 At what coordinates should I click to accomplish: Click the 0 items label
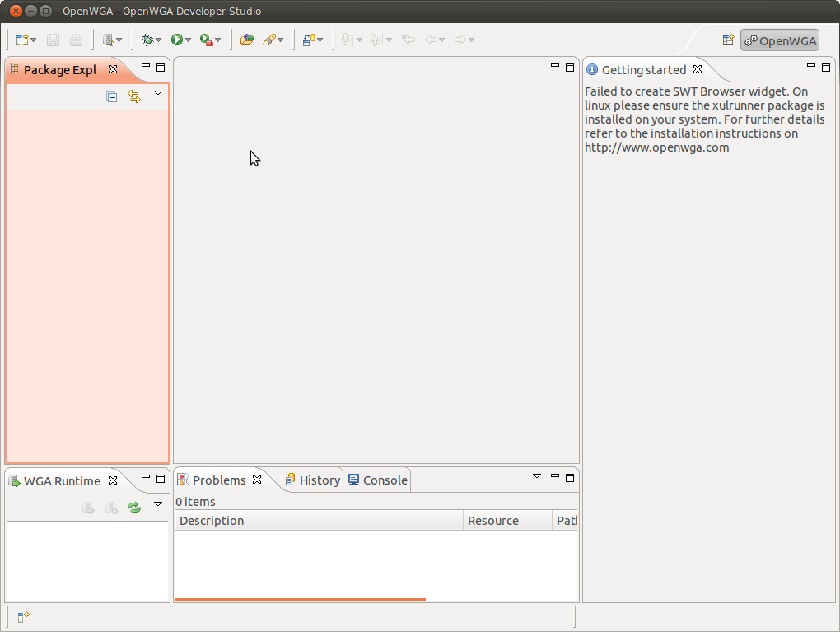[x=195, y=503]
